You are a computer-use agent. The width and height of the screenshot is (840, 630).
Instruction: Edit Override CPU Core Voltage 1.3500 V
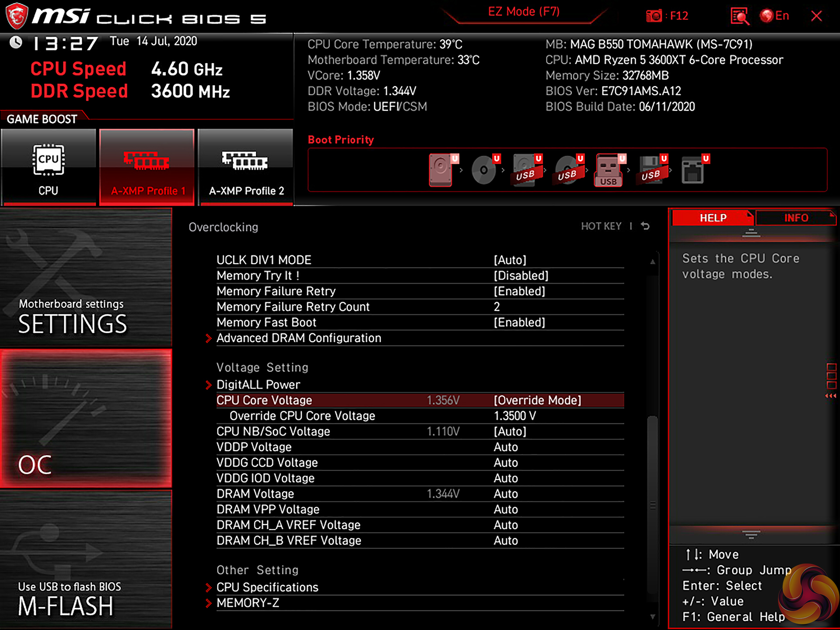tap(514, 416)
